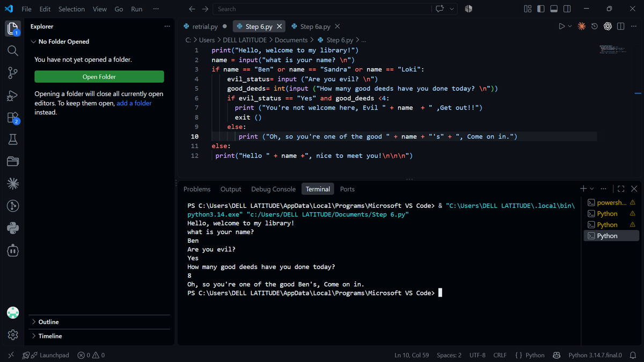Click the title bar Search field
This screenshot has width=644, height=362.
(322, 9)
